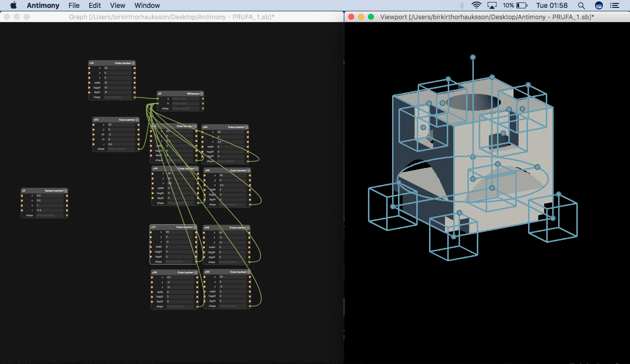Screen dimensions: 630x364
Task: Click the shape output port of Difference d0
Action: (202, 108)
